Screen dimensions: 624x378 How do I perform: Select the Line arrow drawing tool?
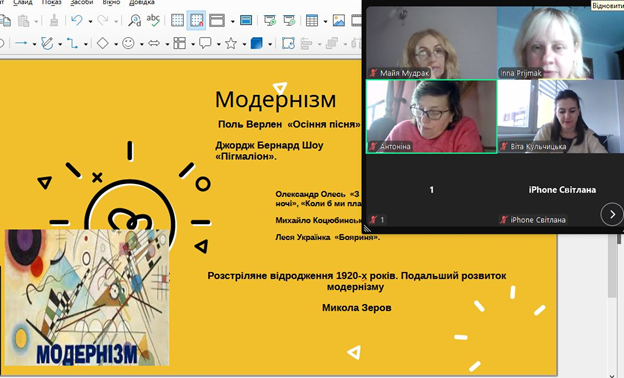click(21, 43)
